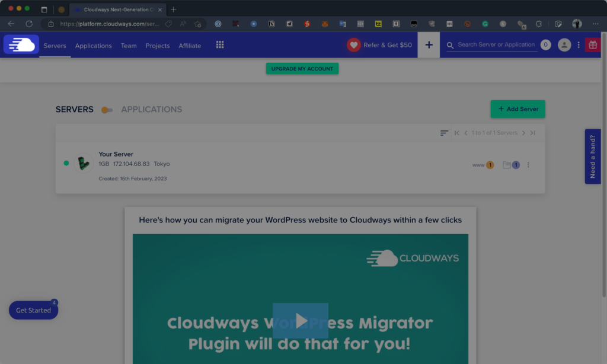
Task: Click the search magnifier icon
Action: click(450, 45)
